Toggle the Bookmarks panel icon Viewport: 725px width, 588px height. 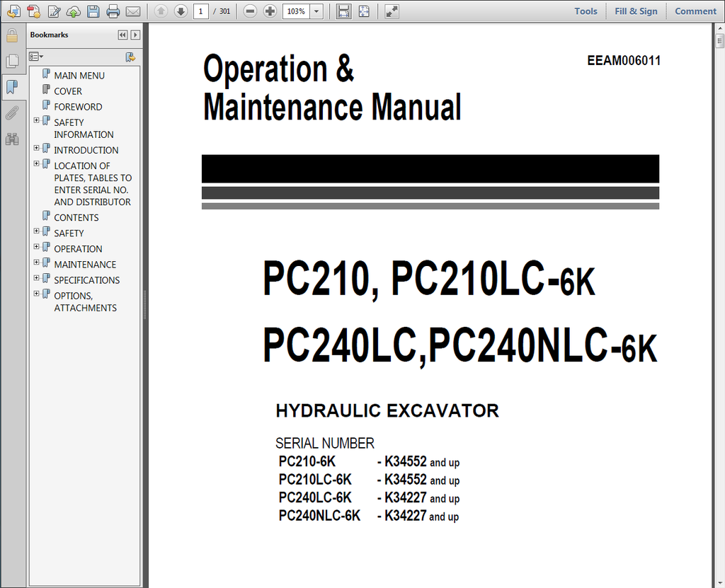click(x=13, y=86)
